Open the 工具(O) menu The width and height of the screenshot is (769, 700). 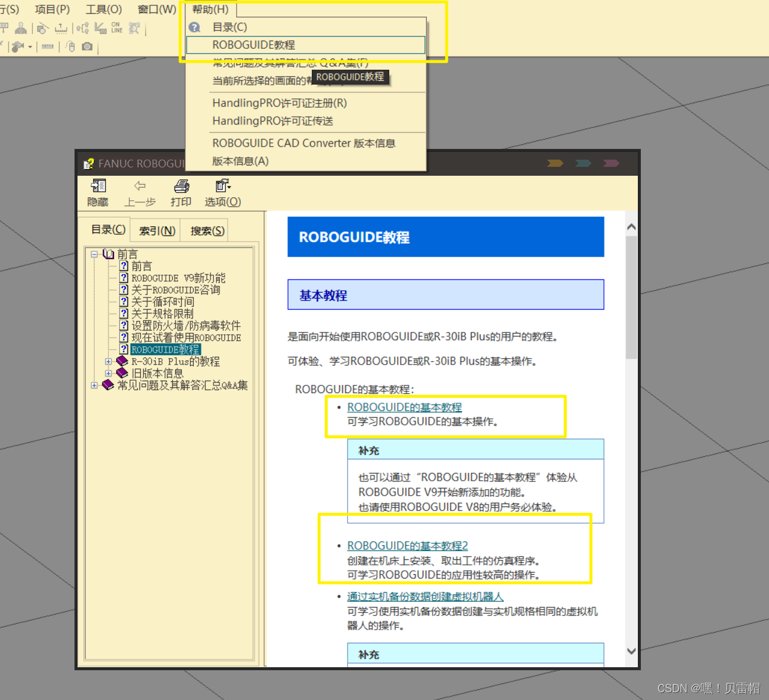[104, 9]
